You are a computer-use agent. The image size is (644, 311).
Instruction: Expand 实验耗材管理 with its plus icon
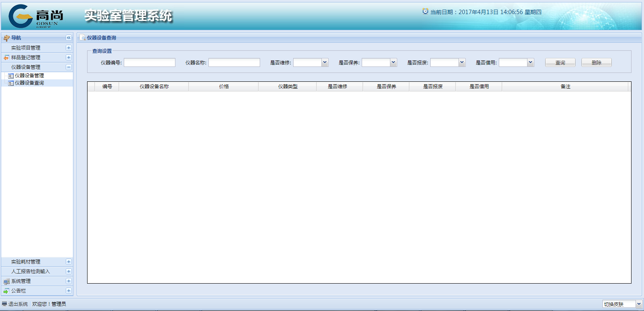coord(69,262)
